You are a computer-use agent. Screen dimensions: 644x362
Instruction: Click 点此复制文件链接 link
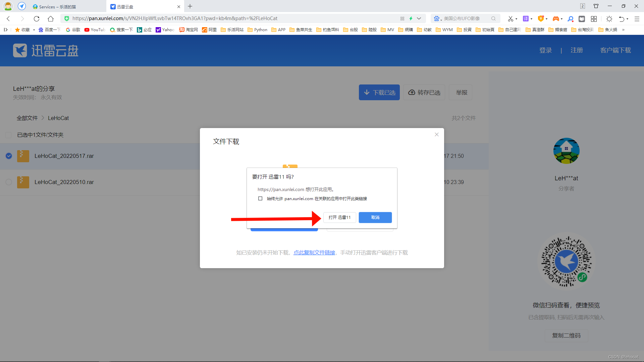click(x=314, y=253)
